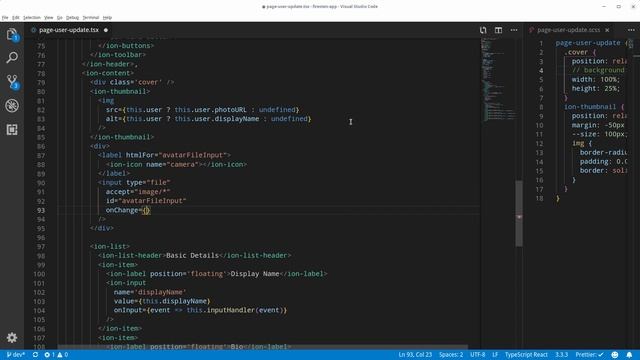
Task: Click the ion-thumbnail selector in scss editor
Action: click(x=590, y=107)
